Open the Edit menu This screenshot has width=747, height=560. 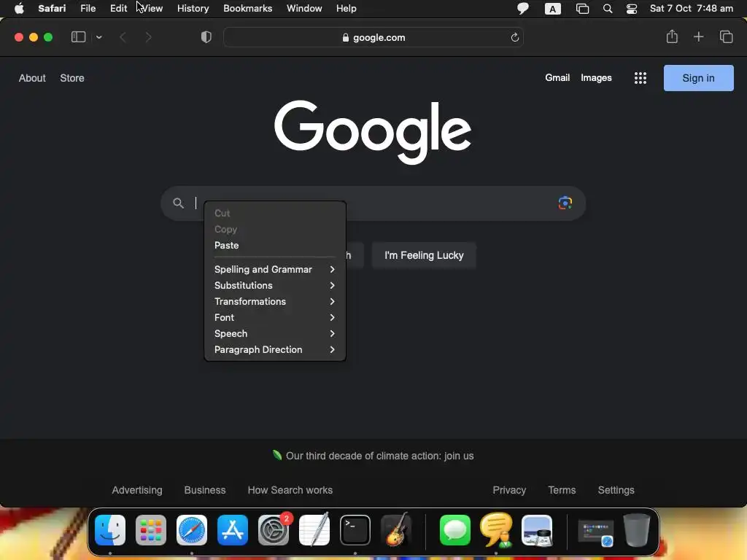pos(118,9)
